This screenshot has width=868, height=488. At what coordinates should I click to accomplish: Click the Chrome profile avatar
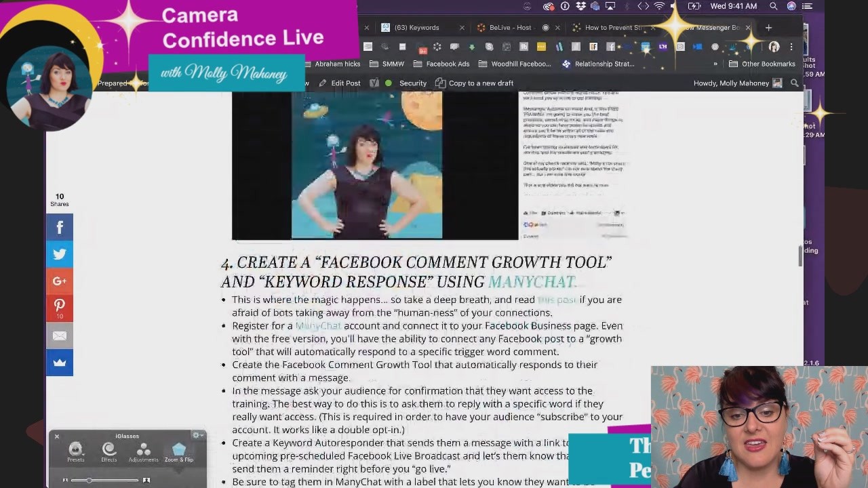[774, 47]
